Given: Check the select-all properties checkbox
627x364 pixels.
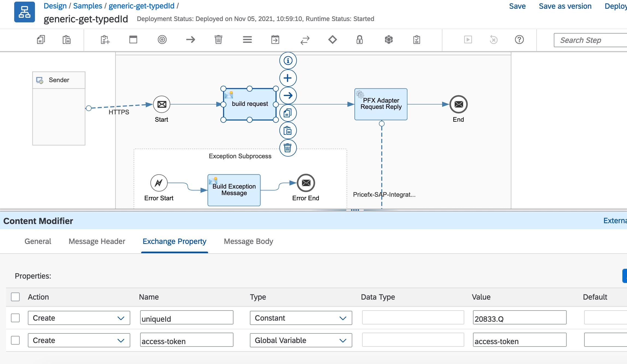Looking at the screenshot, I should tap(15, 297).
